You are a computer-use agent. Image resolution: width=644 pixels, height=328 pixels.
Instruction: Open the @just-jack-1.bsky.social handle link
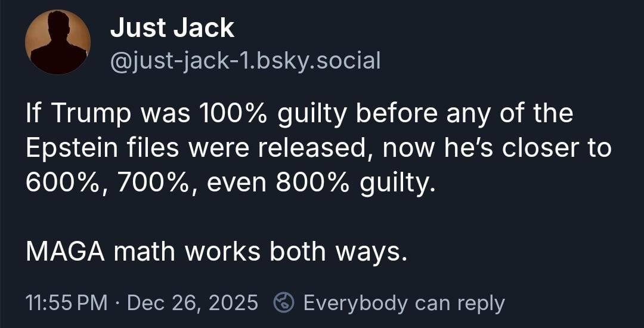pyautogui.click(x=244, y=60)
